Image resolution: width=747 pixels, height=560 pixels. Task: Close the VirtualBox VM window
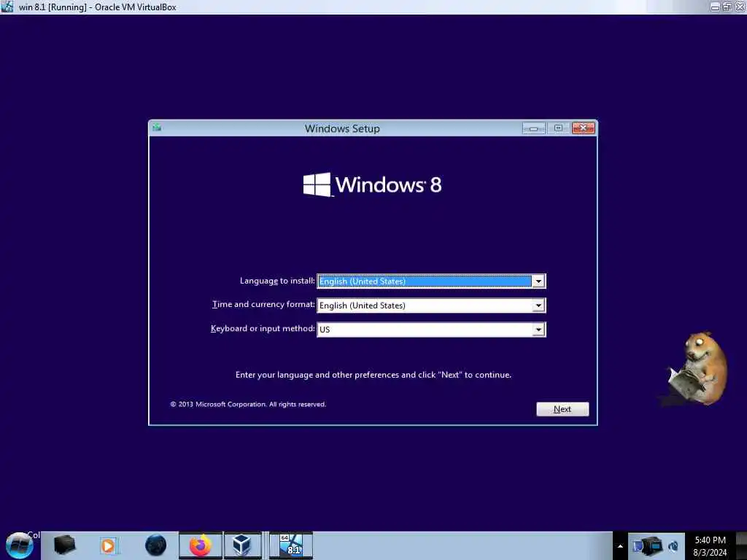[x=740, y=7]
